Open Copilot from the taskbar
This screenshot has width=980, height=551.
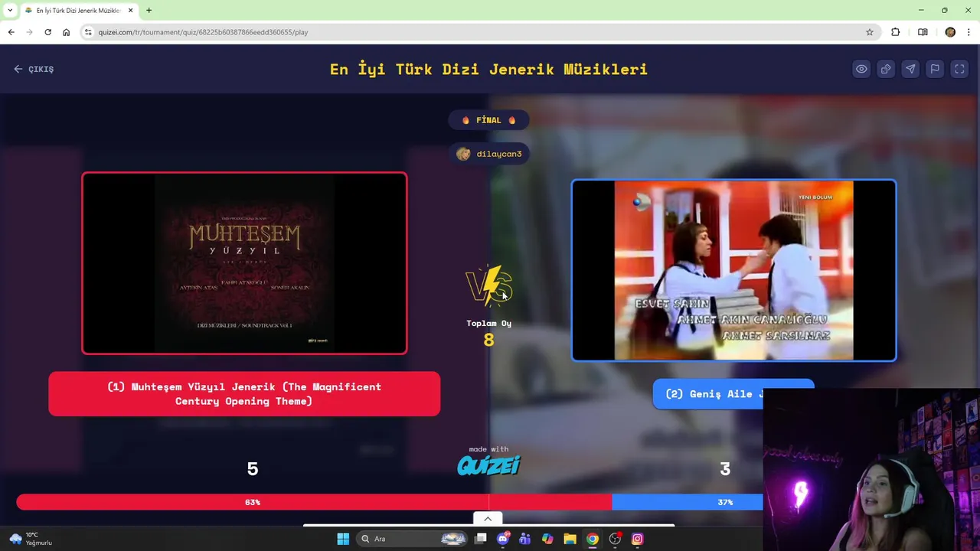(547, 539)
